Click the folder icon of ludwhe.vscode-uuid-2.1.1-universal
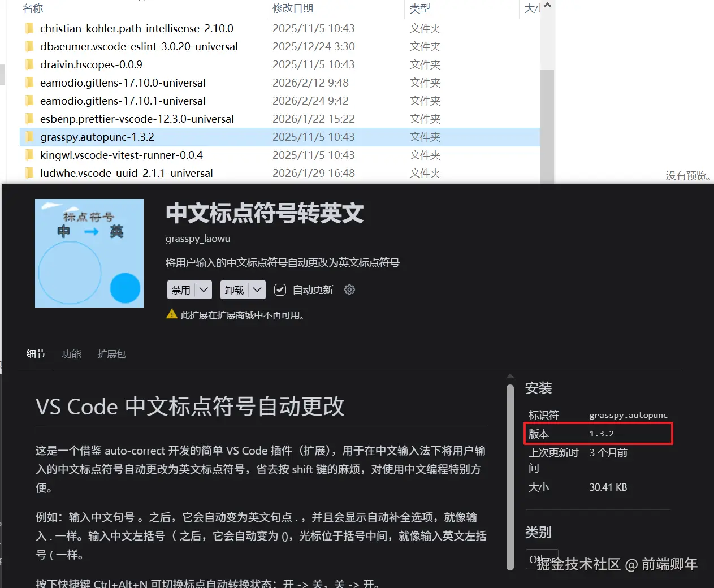The height and width of the screenshot is (588, 714). (29, 173)
